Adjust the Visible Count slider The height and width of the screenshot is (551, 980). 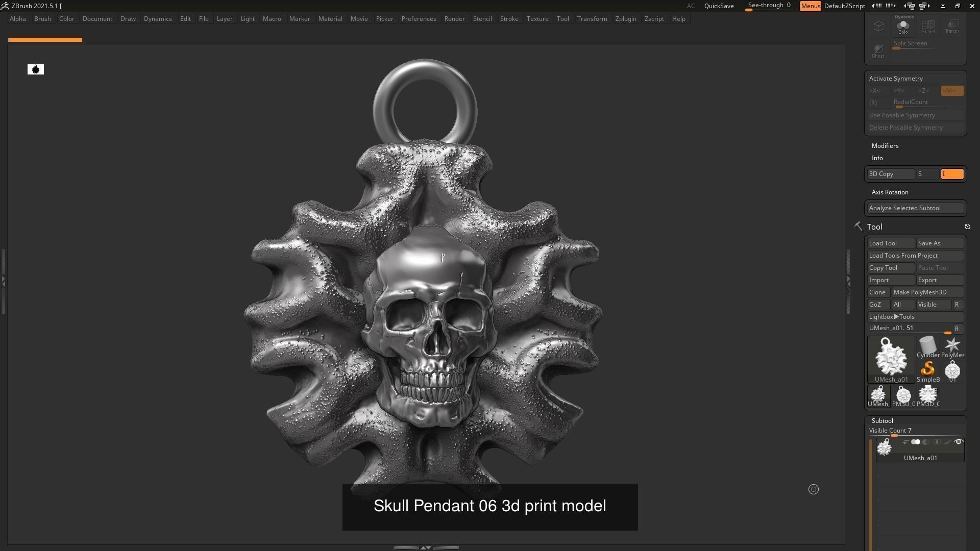click(916, 432)
